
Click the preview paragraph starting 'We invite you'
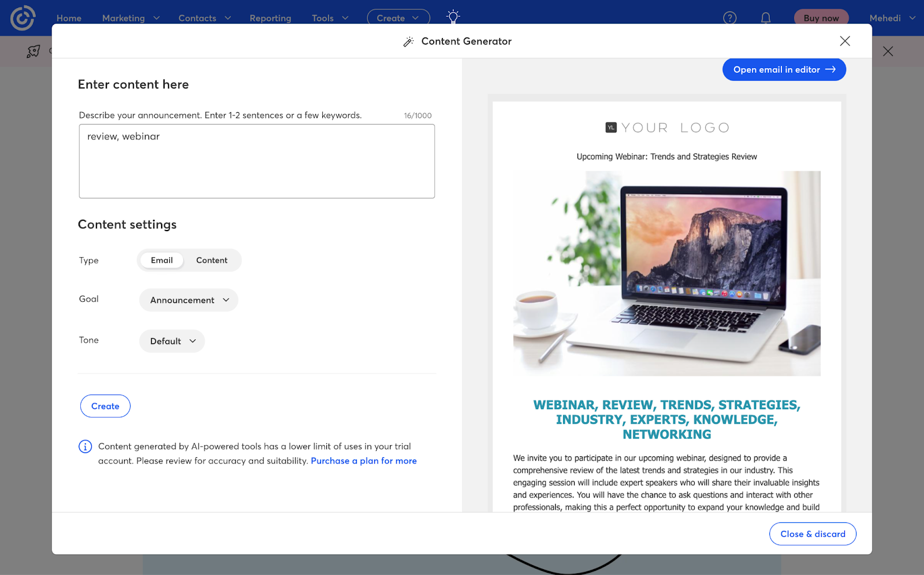[x=666, y=483]
